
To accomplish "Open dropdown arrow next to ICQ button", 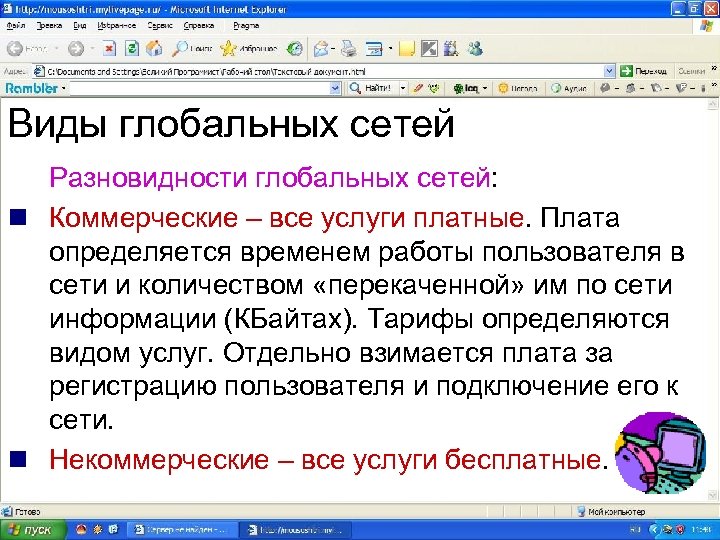I will coord(485,88).
